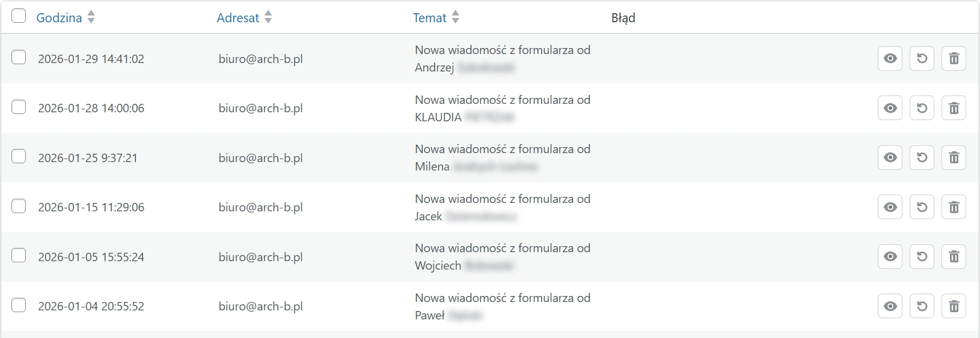Delete the email from 2026-01-15 11:29:06
980x338 pixels.
pos(954,207)
